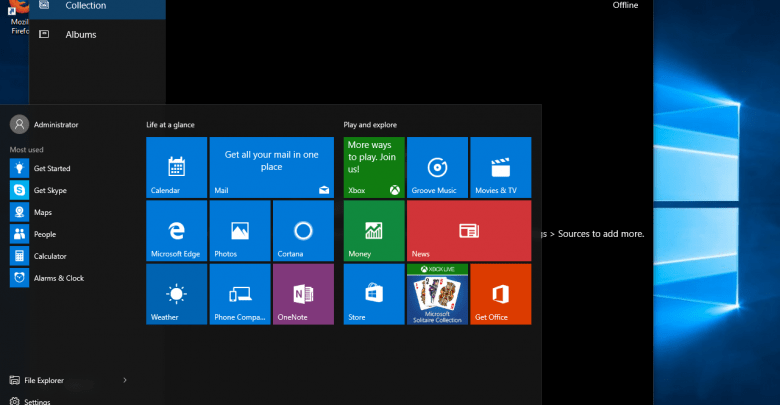The image size is (780, 405).
Task: Open the Photos tile
Action: click(240, 231)
